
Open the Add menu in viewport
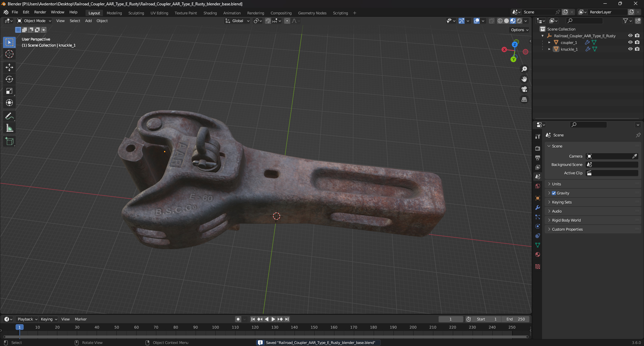click(88, 21)
